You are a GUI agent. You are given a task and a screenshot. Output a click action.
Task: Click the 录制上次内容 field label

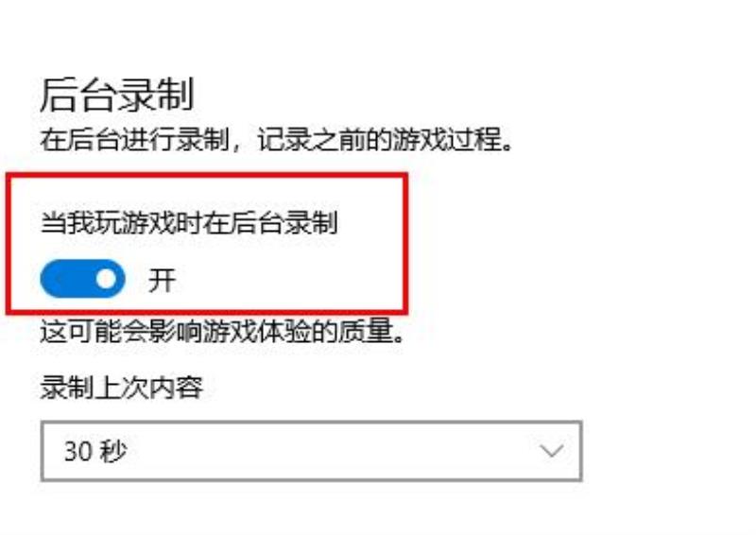[x=122, y=388]
